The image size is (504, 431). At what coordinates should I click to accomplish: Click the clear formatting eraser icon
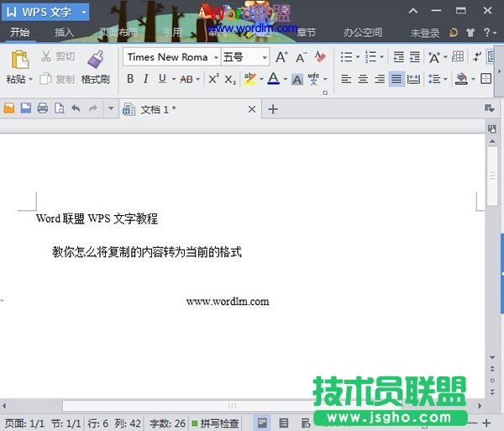(x=319, y=57)
